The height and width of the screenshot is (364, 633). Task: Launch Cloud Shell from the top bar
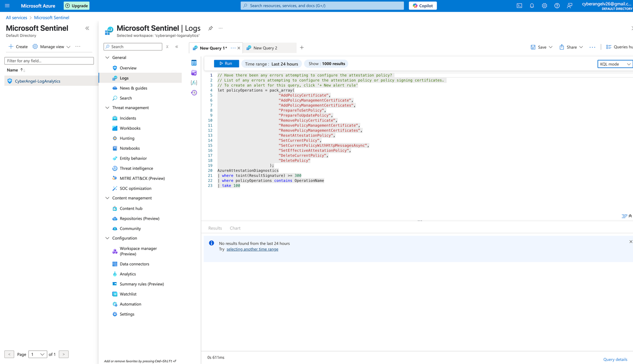tap(519, 6)
